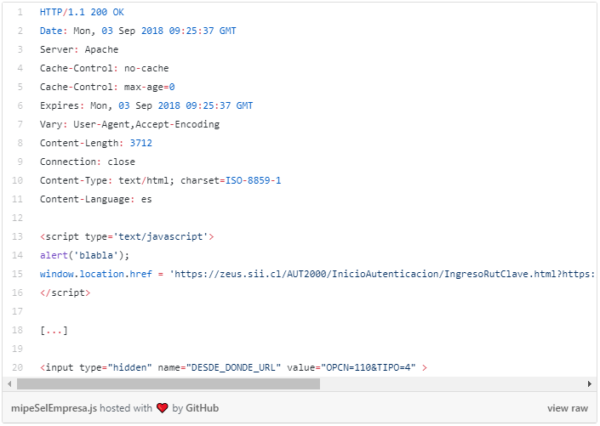
Task: Click the red heart icon in footer
Action: coord(162,408)
